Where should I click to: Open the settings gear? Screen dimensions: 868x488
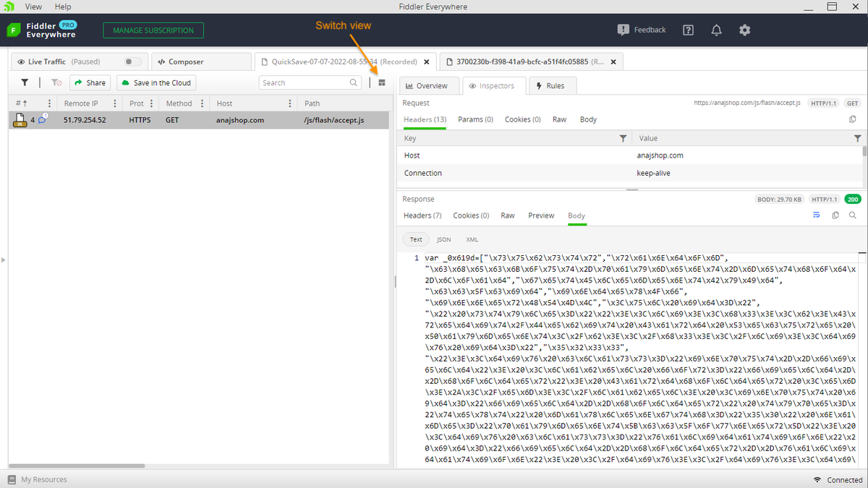(x=744, y=30)
